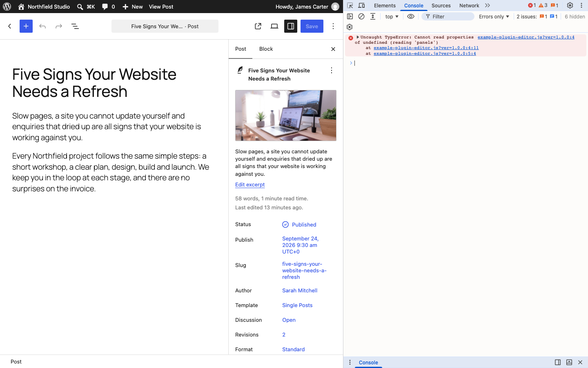Open post actions menu beside post title
This screenshot has width=588, height=368.
(332, 71)
